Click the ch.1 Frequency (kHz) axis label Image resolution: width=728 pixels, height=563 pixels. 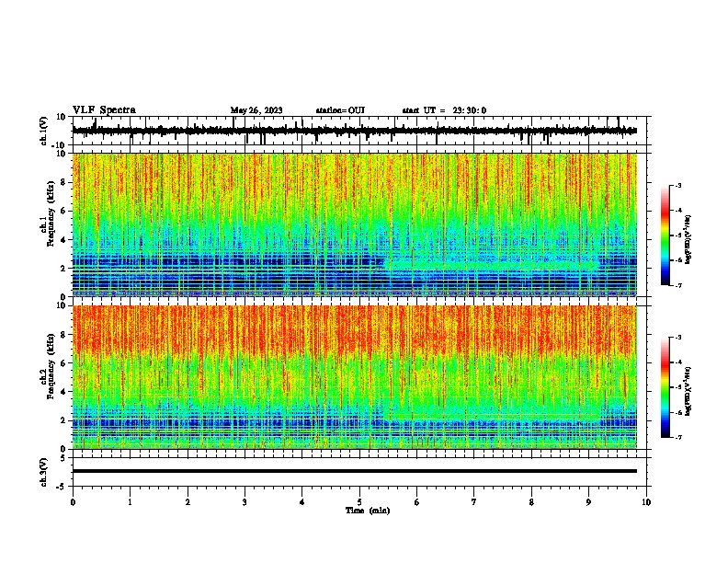[x=48, y=214]
